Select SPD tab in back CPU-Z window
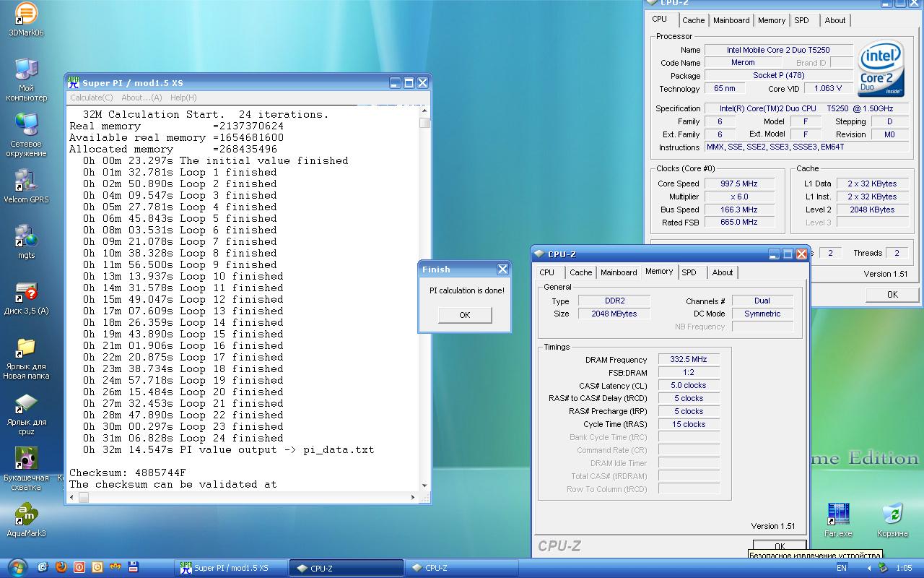The width and height of the screenshot is (924, 578). point(802,20)
